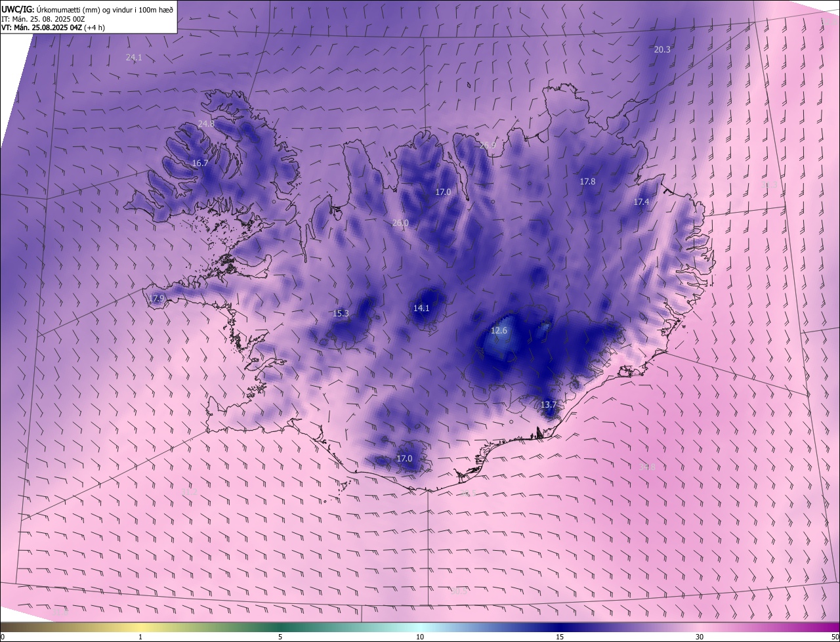Pick the yellow band of the color scale
The height and width of the screenshot is (642, 840).
140,627
